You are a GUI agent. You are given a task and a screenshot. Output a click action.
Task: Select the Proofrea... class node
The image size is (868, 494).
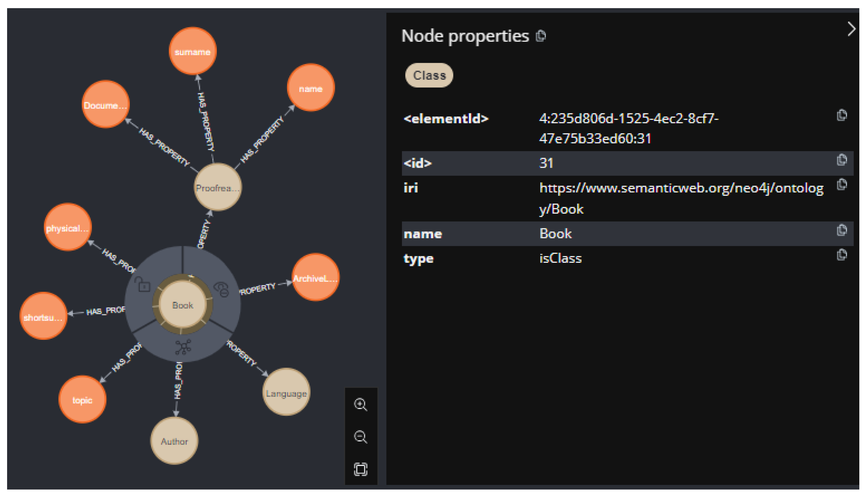click(217, 188)
